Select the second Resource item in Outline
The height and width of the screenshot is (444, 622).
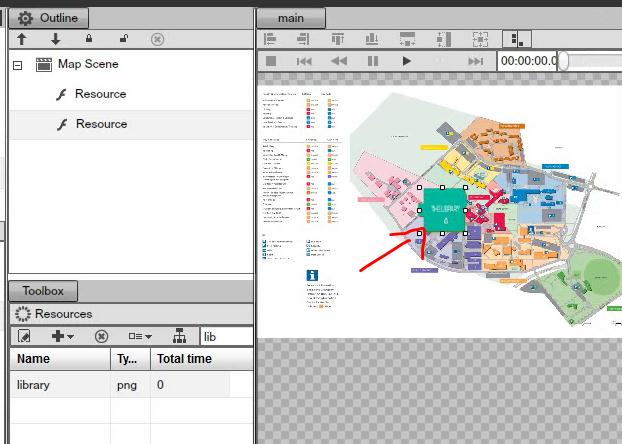(100, 124)
